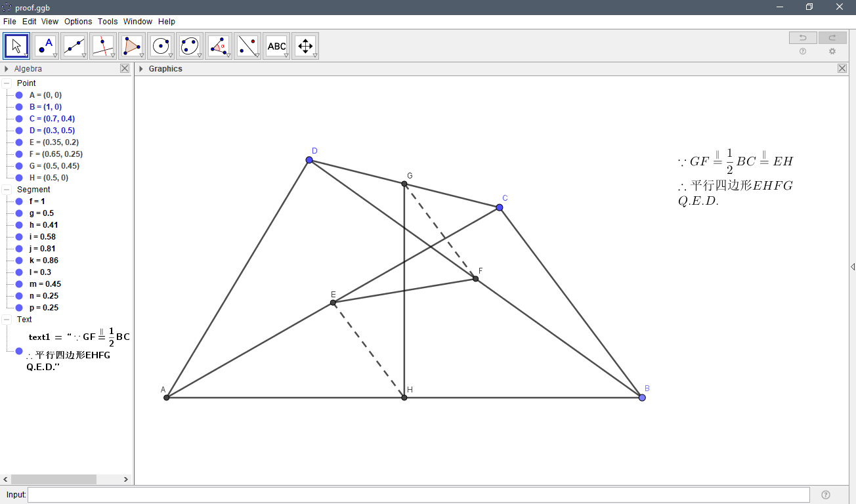The height and width of the screenshot is (504, 856).
Task: Select the Point tool
Action: pyautogui.click(x=45, y=45)
